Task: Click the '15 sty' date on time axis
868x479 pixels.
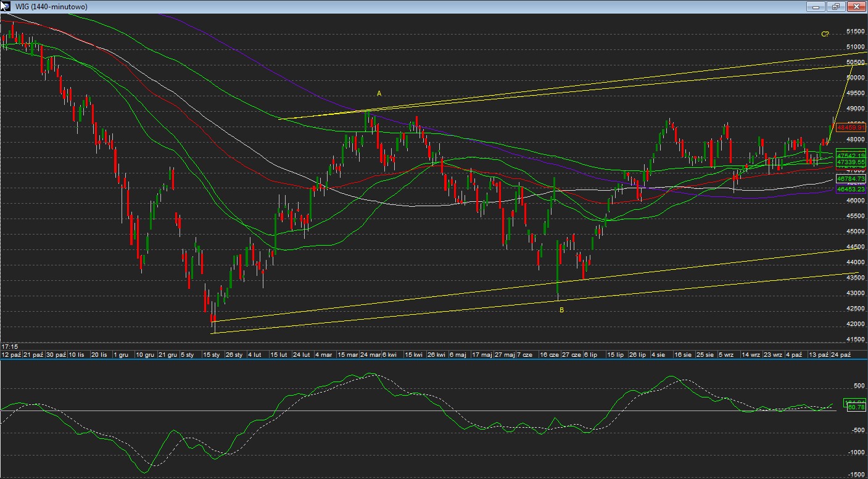Action: pos(212,355)
